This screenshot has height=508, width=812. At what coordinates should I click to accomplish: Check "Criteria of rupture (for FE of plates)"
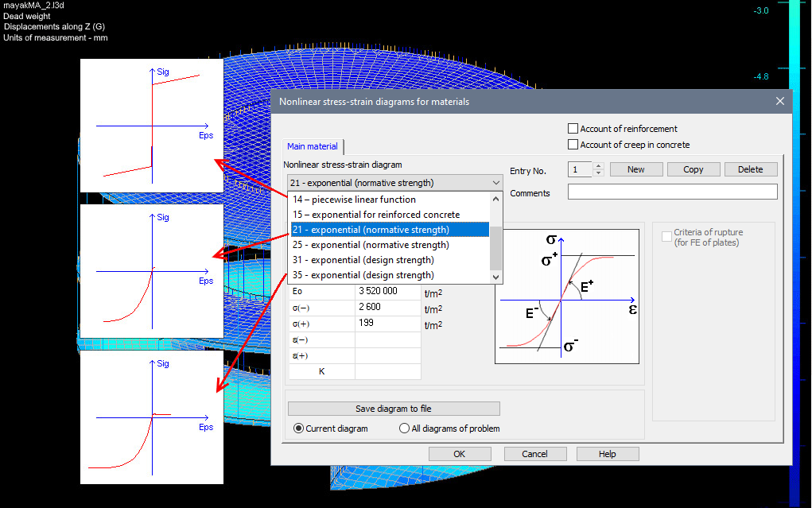pos(665,231)
